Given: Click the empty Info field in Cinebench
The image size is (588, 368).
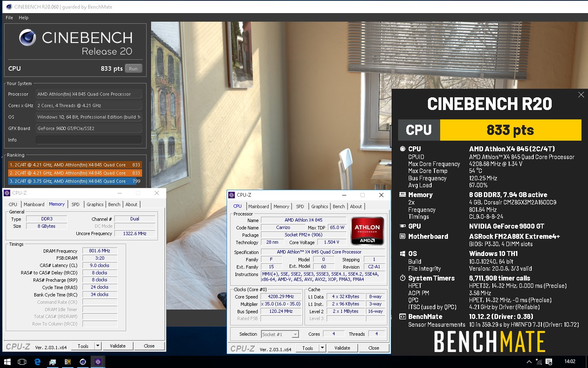Looking at the screenshot, I should 89,140.
